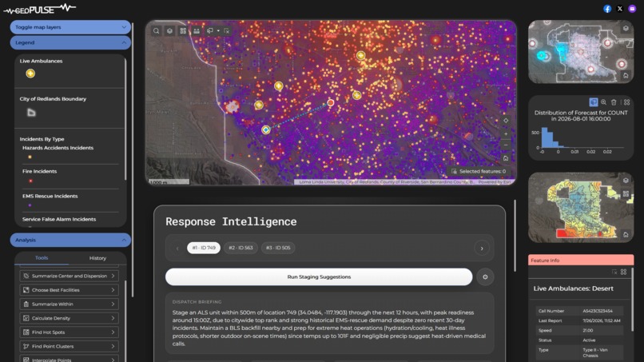Click the Status value Active

point(589,340)
